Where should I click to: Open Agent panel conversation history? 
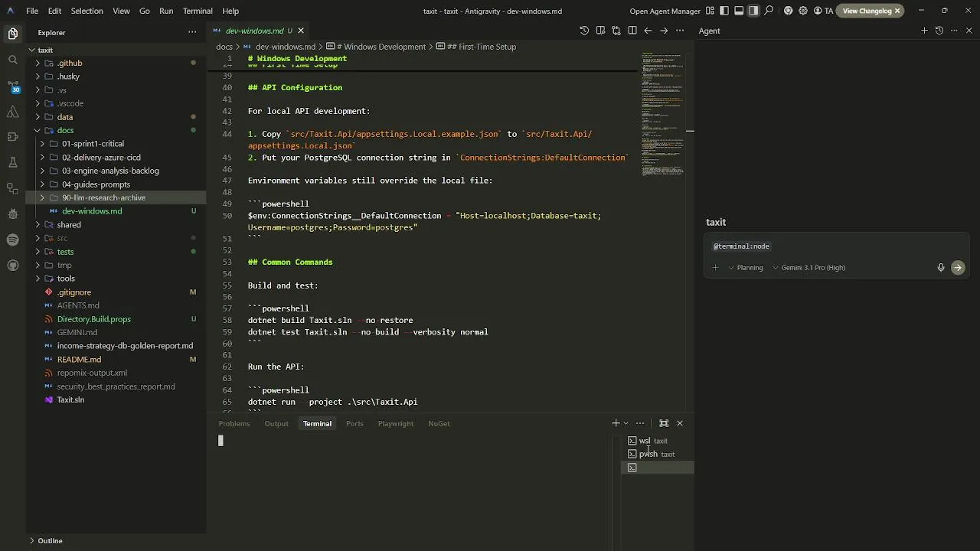pyautogui.click(x=939, y=31)
